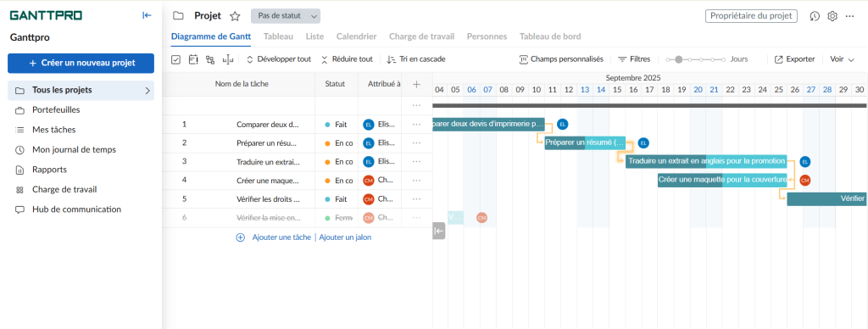Open row options for task 6 Vérifier la mise en
This screenshot has width=868, height=329.
(x=417, y=218)
